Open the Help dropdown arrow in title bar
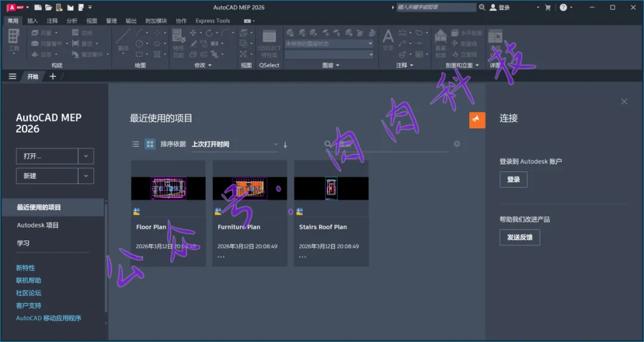Viewport: 644px width, 342px height. click(x=571, y=7)
